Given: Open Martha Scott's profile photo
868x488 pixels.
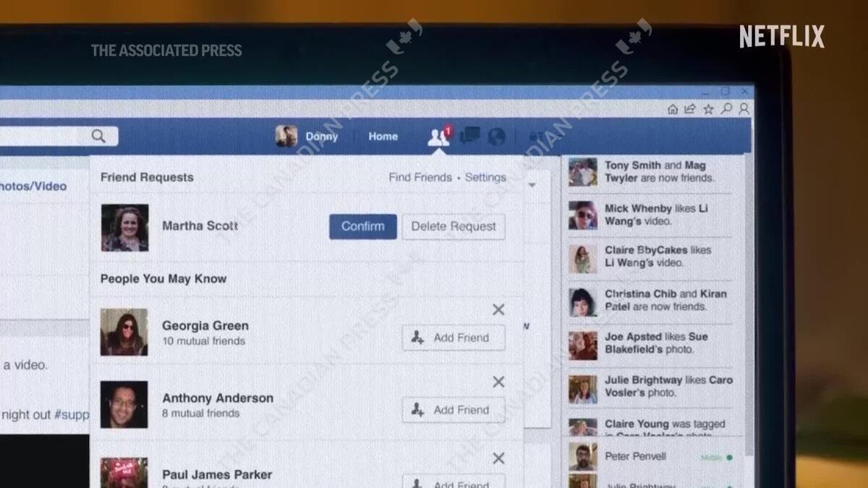Looking at the screenshot, I should [124, 227].
